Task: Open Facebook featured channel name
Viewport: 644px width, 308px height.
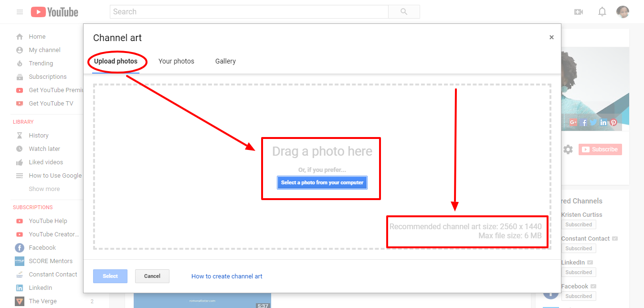Action: pos(575,287)
